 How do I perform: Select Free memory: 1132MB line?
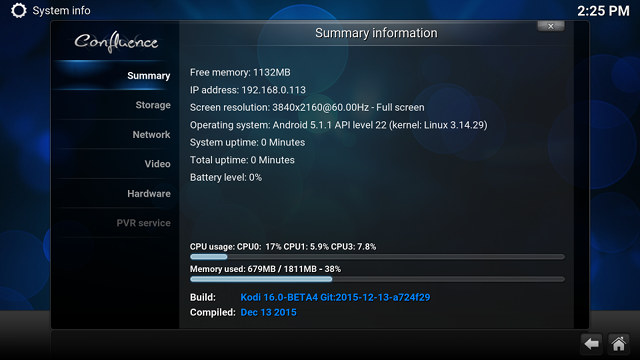(240, 73)
